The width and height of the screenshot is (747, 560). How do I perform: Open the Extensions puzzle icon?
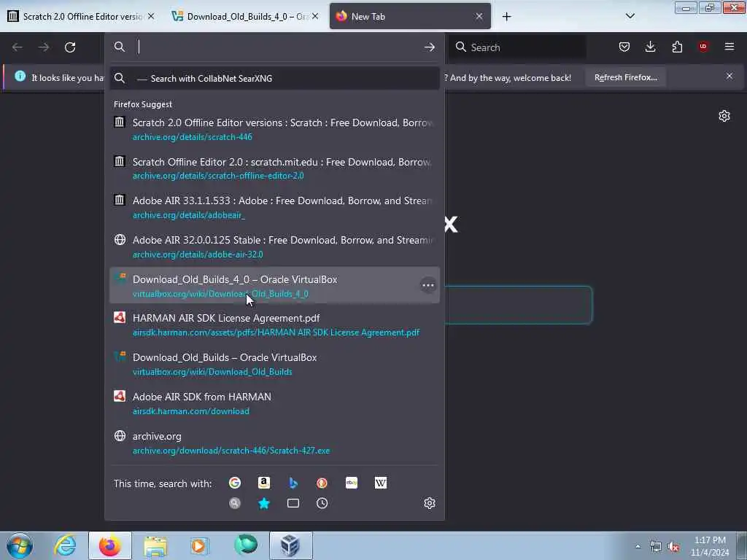click(x=677, y=47)
